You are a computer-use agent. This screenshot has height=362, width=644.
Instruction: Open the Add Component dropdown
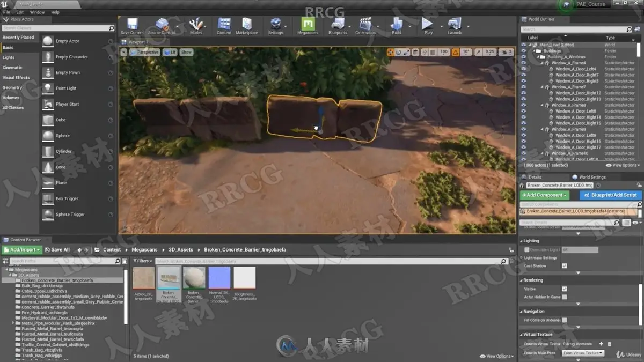tap(544, 195)
